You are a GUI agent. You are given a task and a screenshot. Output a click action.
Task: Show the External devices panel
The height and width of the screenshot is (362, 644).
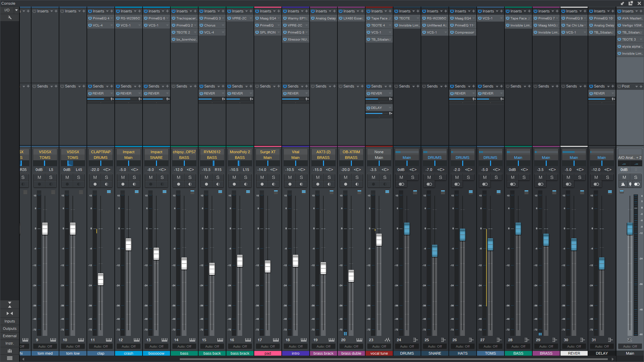pyautogui.click(x=9, y=336)
